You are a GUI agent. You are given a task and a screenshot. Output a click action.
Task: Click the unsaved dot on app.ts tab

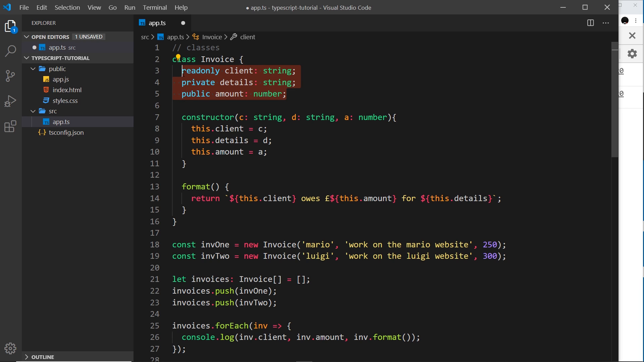(x=183, y=23)
